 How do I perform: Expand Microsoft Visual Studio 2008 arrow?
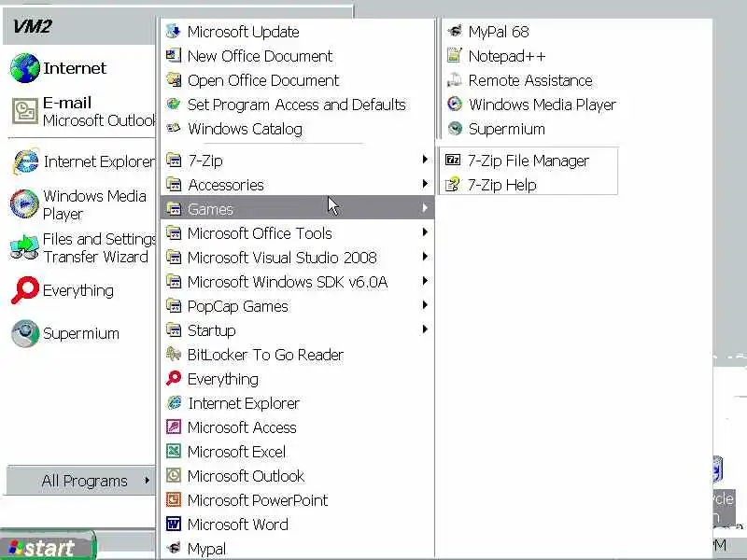pos(425,258)
